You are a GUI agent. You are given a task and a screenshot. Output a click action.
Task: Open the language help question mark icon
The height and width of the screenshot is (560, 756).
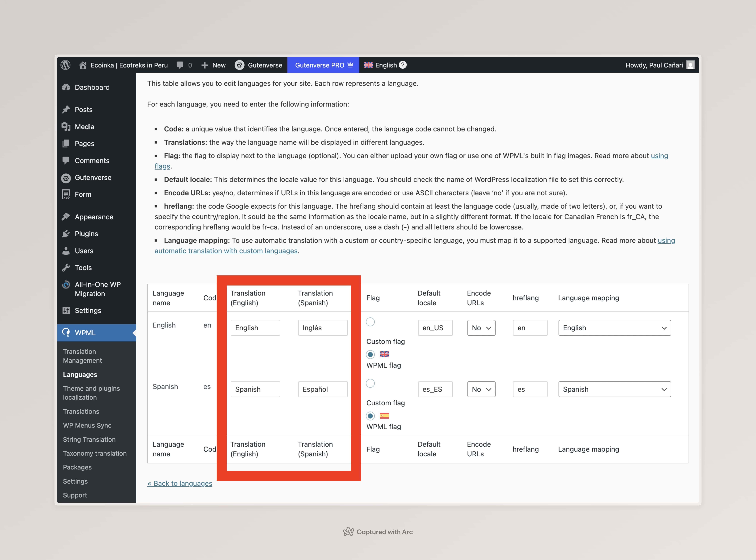[x=403, y=65]
